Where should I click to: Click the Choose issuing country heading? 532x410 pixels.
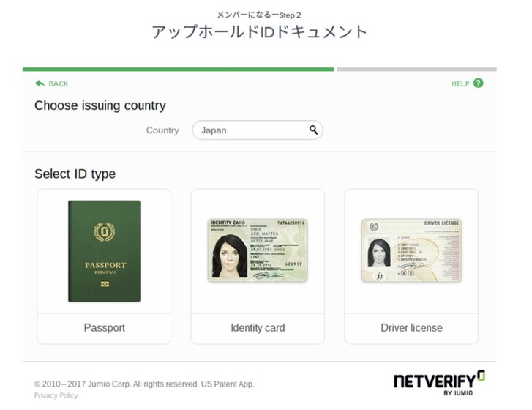100,105
